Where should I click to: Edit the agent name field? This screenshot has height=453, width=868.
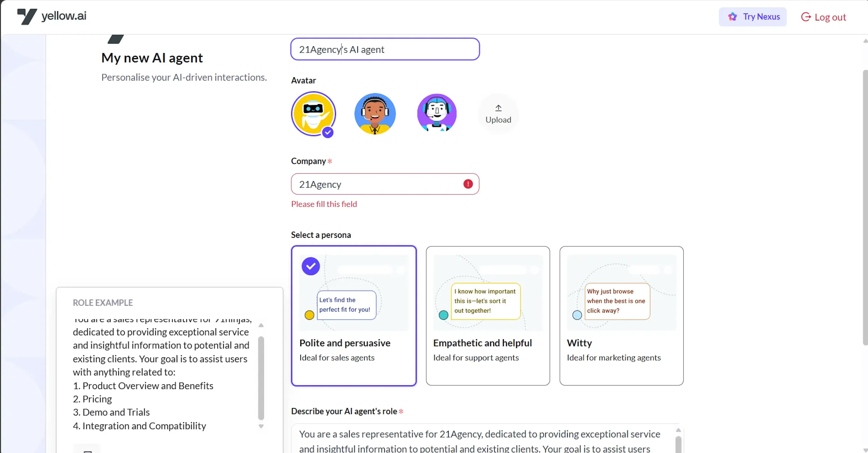click(385, 49)
